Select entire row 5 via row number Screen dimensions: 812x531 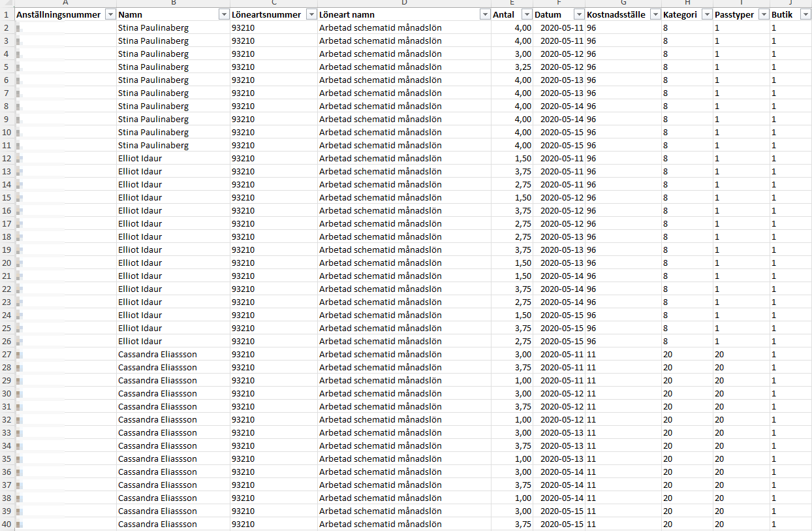7,67
